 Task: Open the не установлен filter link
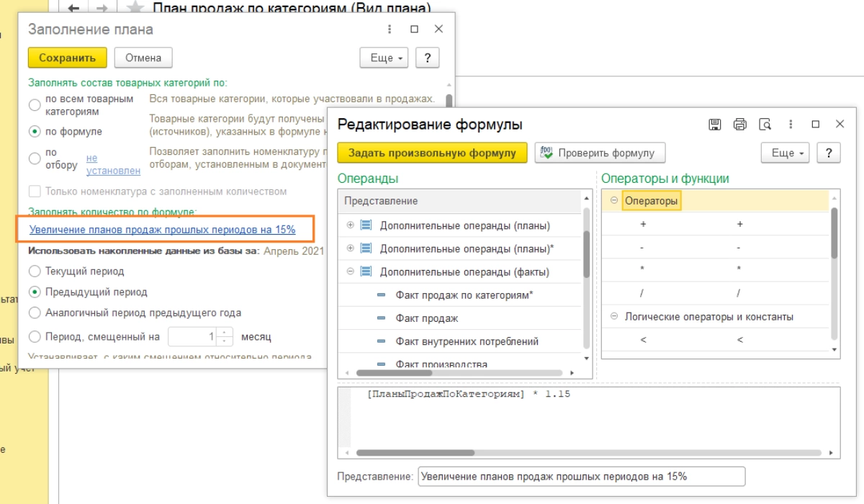point(113,165)
